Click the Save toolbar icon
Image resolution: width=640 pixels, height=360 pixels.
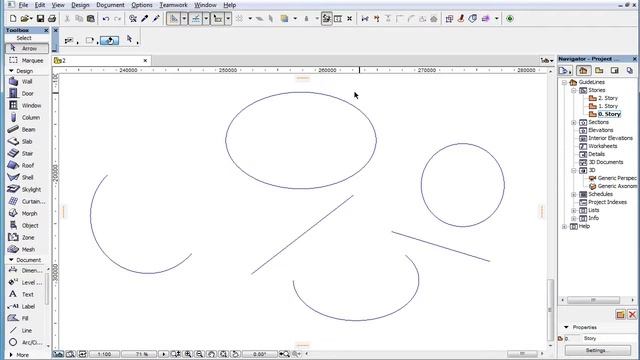(x=40, y=19)
